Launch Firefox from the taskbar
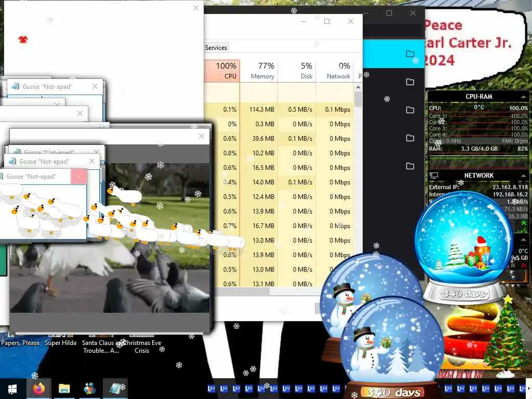This screenshot has width=532, height=399. coord(38,388)
